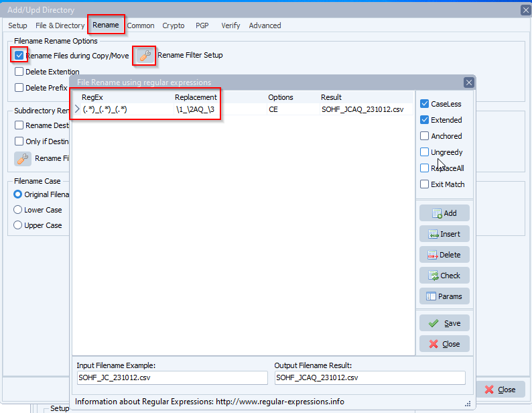
Task: Check the Only if Destin checkbox
Action: (19, 141)
